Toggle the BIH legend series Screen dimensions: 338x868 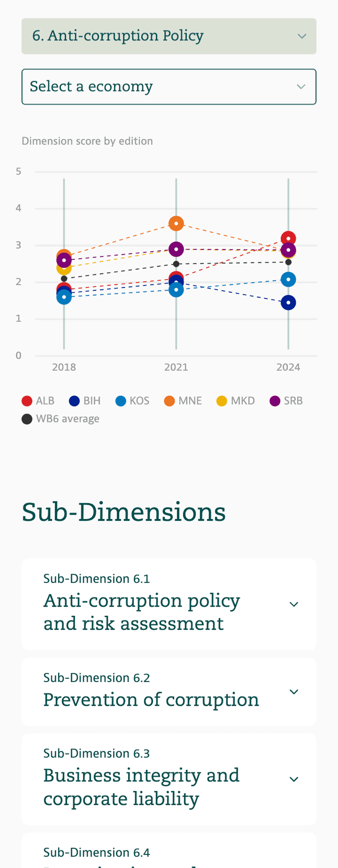click(x=85, y=401)
